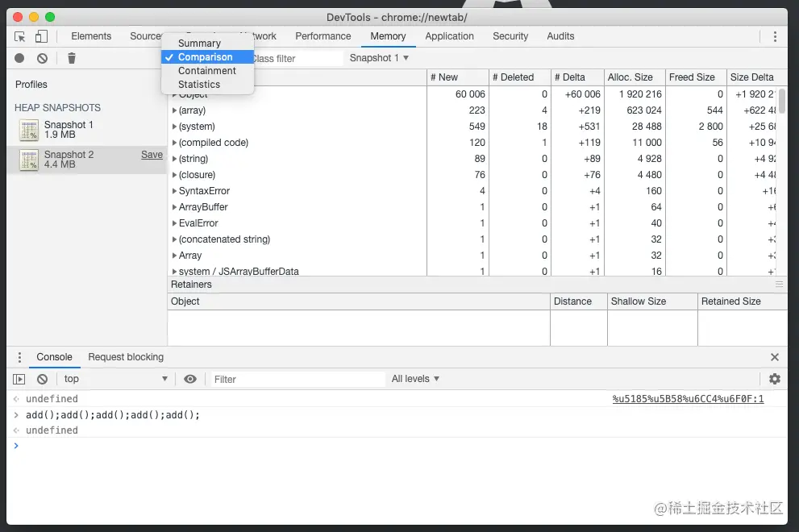Expand the (concatenated string) row
799x532 pixels.
174,239
